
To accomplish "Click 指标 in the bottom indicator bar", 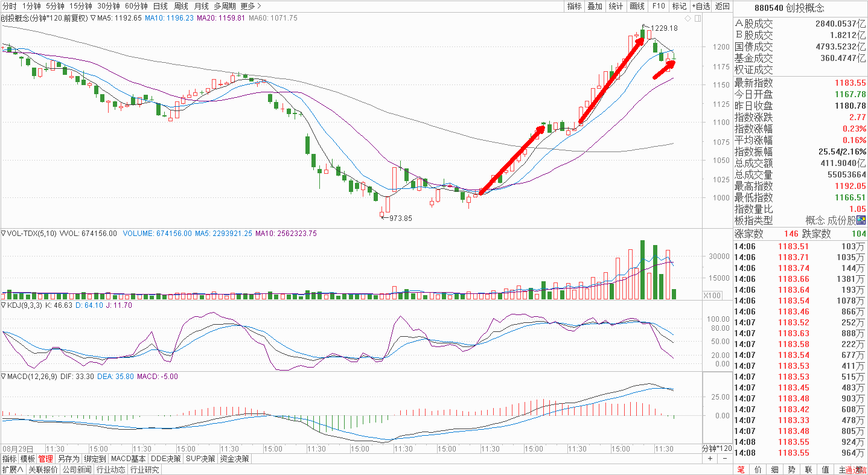I will point(9,459).
